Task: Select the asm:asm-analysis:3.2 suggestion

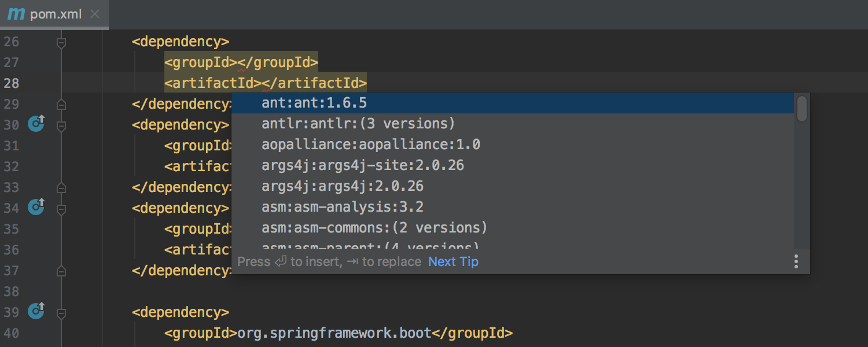Action: click(513, 207)
